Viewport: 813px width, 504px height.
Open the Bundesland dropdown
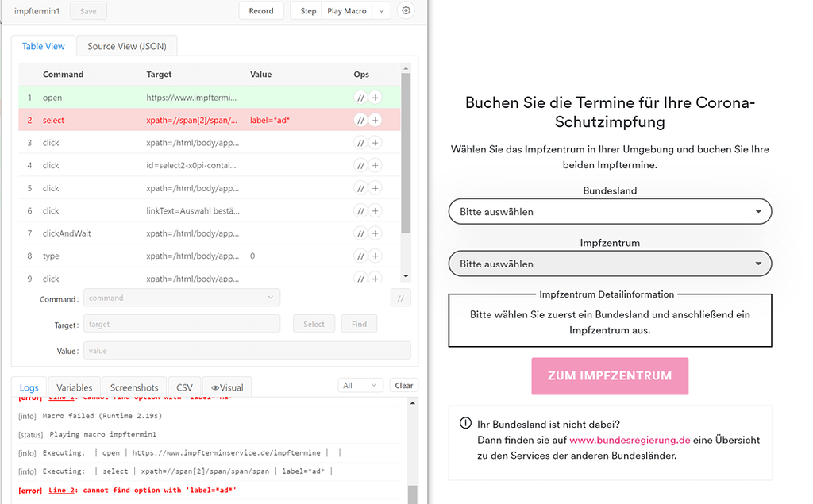pyautogui.click(x=610, y=211)
